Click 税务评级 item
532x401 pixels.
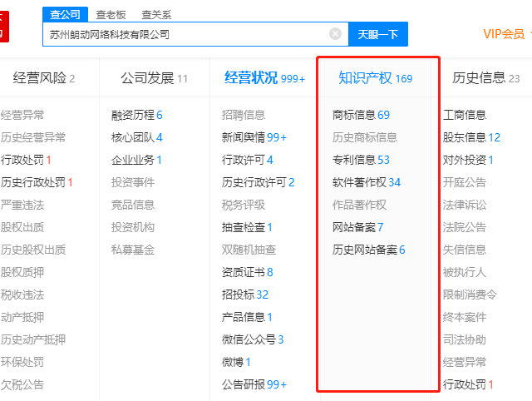244,205
